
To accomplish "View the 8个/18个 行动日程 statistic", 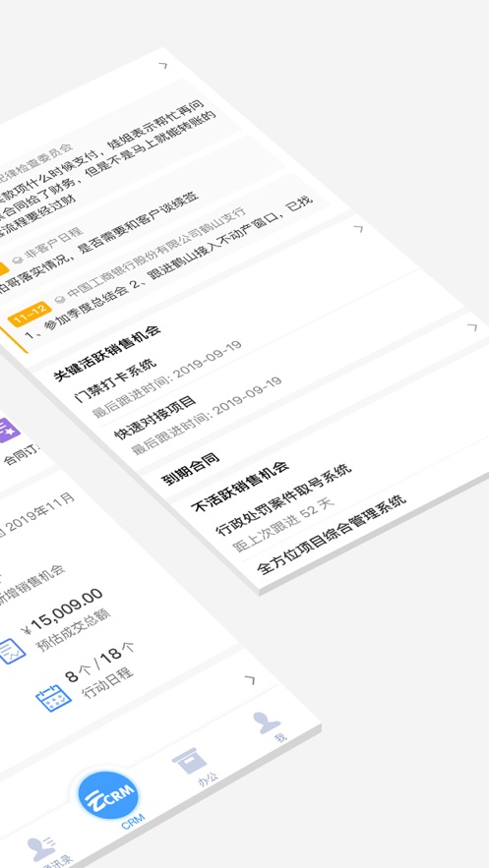I will 100,668.
